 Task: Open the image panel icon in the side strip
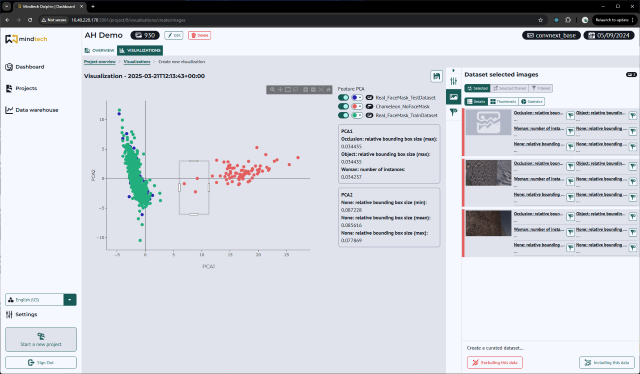coord(453,97)
